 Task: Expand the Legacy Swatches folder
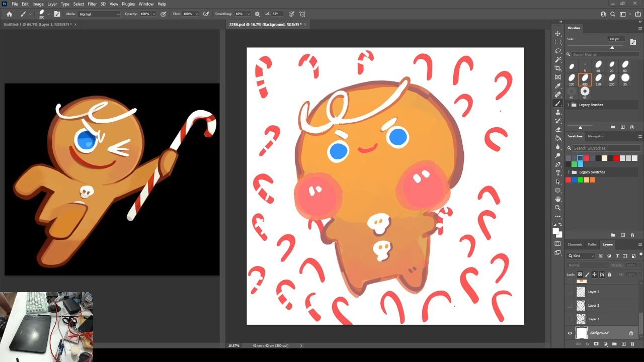click(569, 172)
